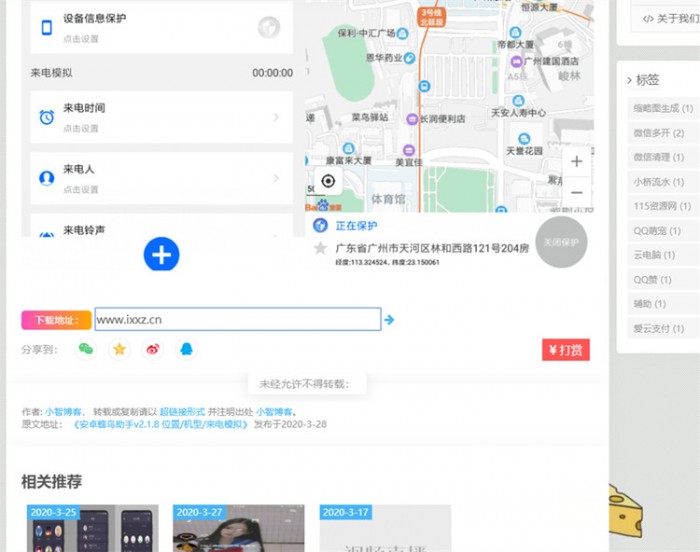The height and width of the screenshot is (552, 700).
Task: Expand the 来电人 setting row
Action: coord(275,178)
